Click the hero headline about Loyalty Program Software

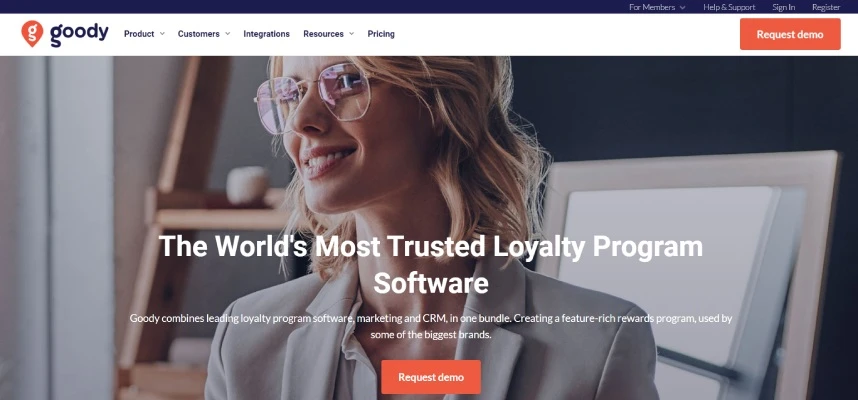[431, 265]
